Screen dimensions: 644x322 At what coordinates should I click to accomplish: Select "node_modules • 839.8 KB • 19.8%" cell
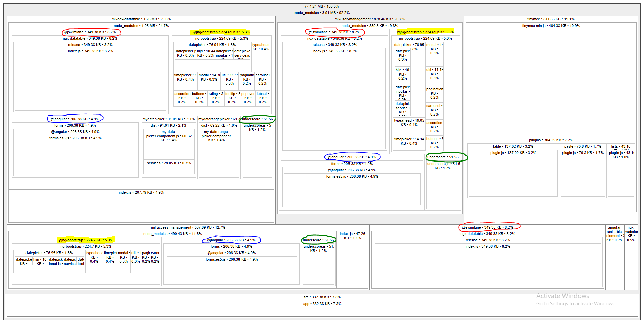pyautogui.click(x=370, y=26)
